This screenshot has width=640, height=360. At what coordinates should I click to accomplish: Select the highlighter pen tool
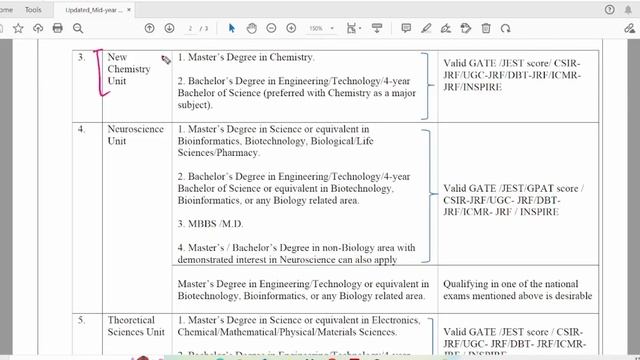coord(426,28)
